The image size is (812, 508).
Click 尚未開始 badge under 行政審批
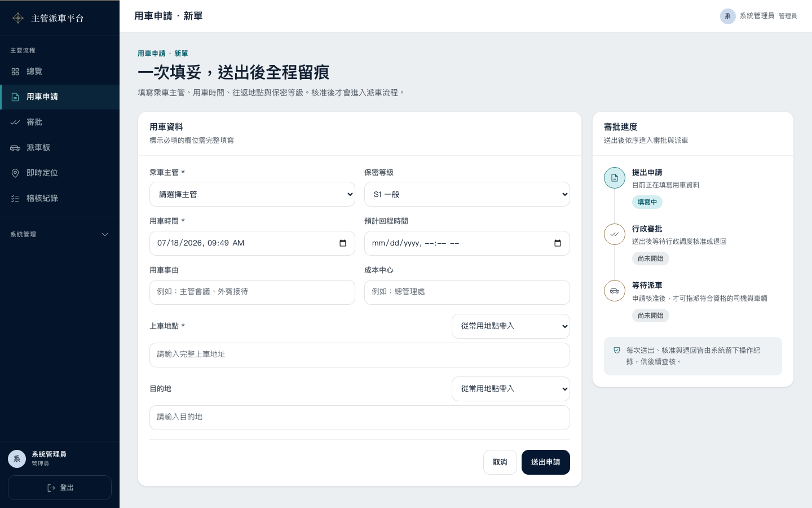(x=651, y=259)
